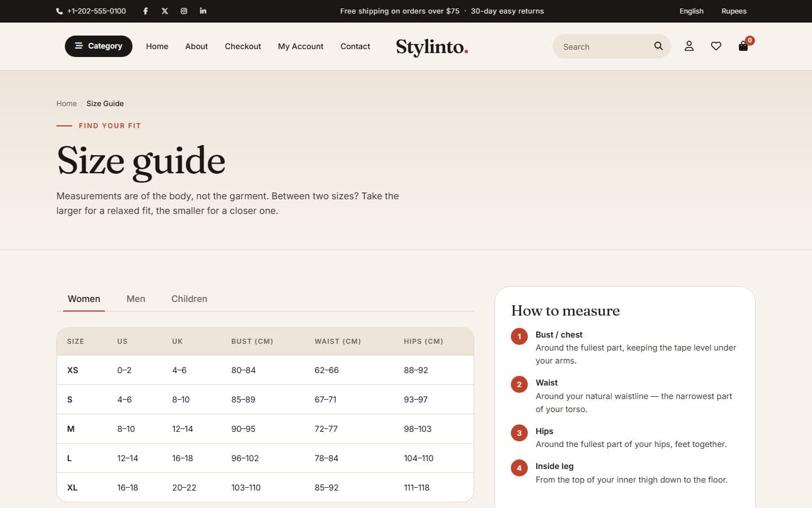Open the shopping bag cart icon
The height and width of the screenshot is (508, 812).
click(743, 46)
